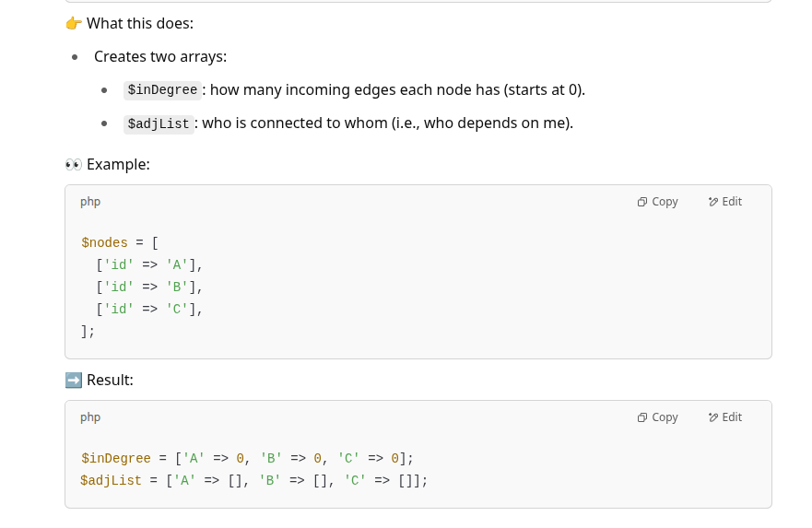Click the php language label of the Result block
812x528 pixels.
tap(90, 417)
